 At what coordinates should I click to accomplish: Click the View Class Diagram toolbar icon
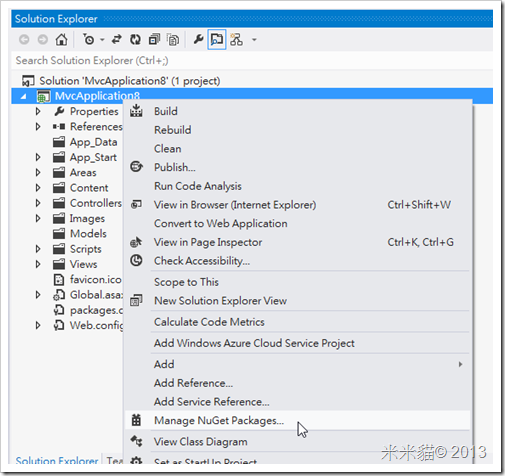236,40
